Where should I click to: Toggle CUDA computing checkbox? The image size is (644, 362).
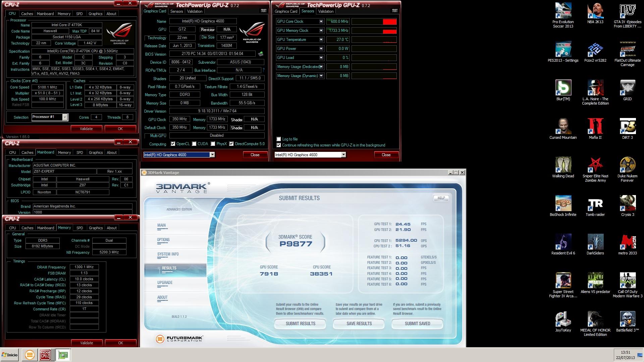coord(194,144)
